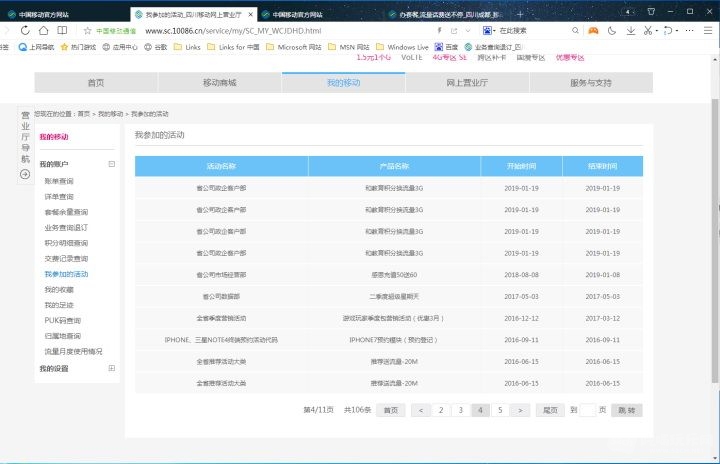The width and height of the screenshot is (720, 464).
Task: Click the magnifier search icon
Action: click(575, 31)
